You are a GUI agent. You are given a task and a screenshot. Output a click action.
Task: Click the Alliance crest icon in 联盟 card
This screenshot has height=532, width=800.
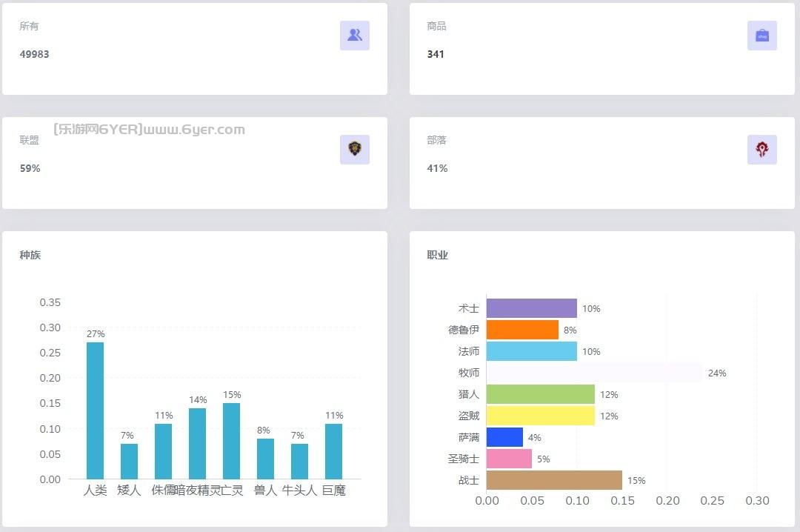354,149
